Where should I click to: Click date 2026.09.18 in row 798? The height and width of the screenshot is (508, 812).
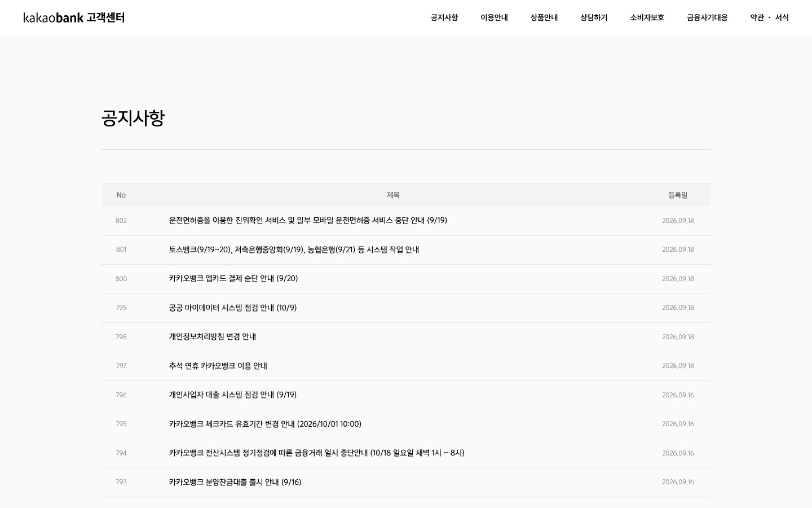click(678, 337)
